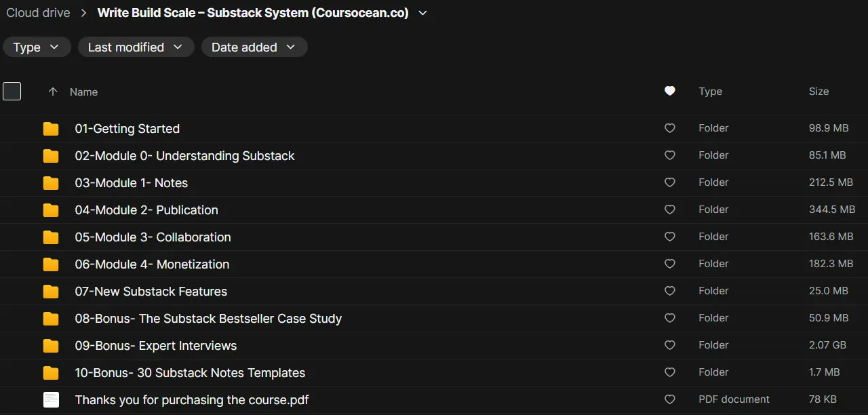Image resolution: width=868 pixels, height=415 pixels.
Task: Click the PDF document file icon
Action: (51, 400)
